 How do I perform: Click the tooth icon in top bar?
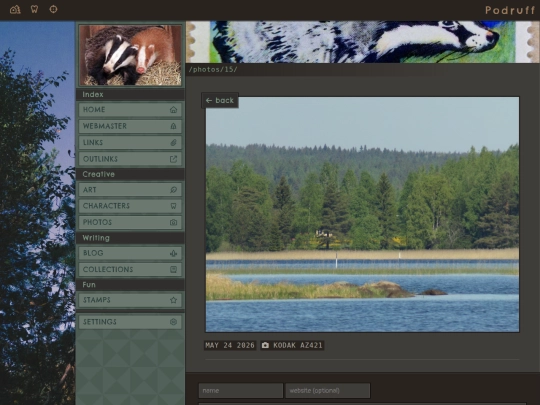(34, 9)
